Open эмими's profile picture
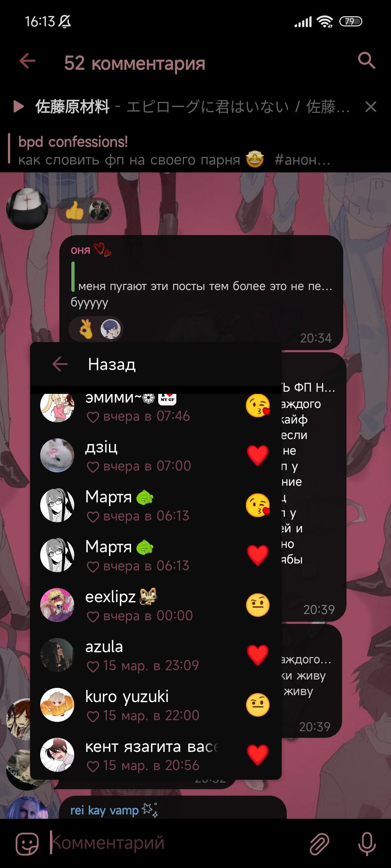Screen dimensions: 391x868 57,407
